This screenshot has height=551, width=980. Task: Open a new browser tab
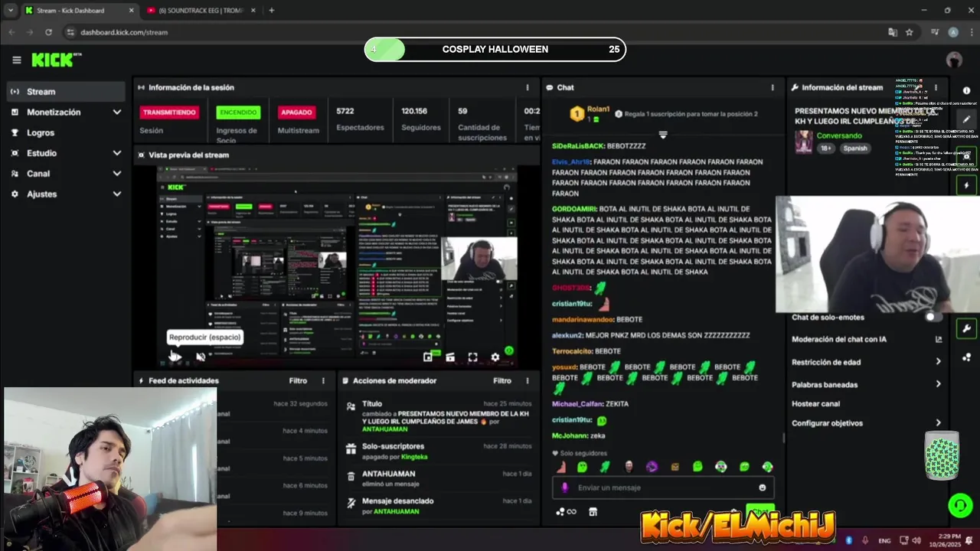click(271, 11)
